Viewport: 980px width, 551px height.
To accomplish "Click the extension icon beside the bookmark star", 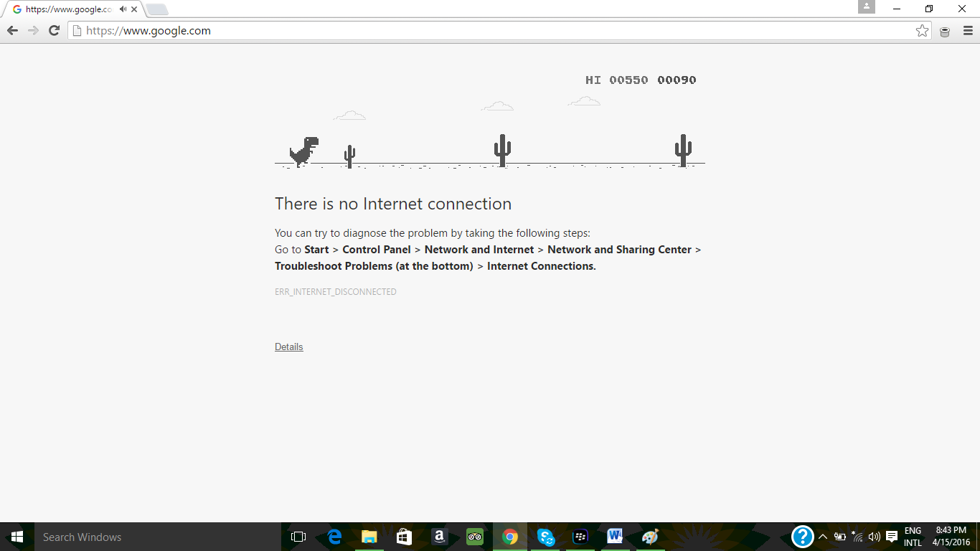I will (945, 32).
